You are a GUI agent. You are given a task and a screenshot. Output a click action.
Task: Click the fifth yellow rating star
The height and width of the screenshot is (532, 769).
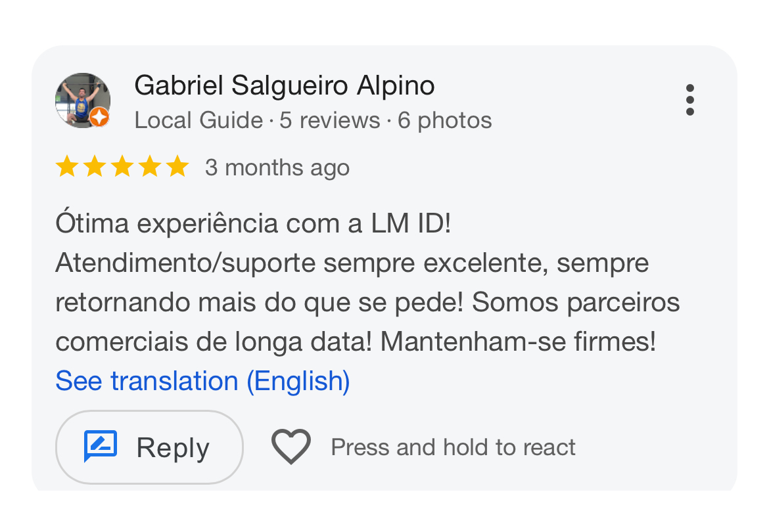pos(177,167)
